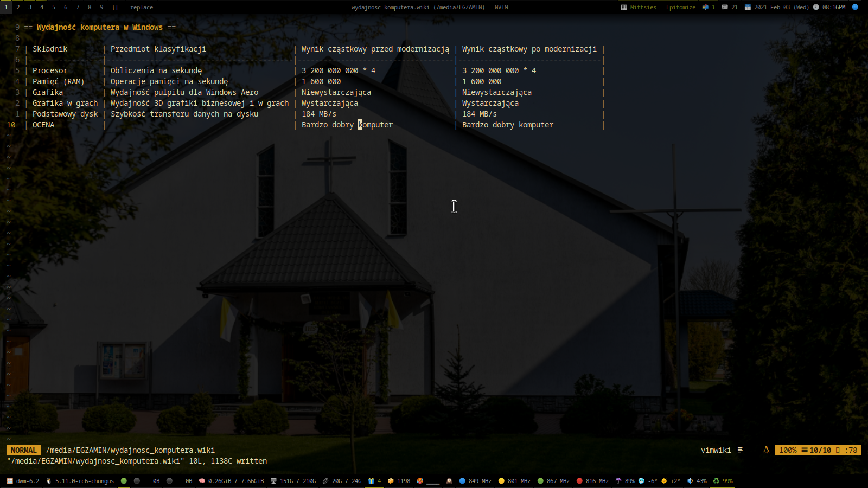This screenshot has height=488, width=868.
Task: Switch to workspace tag 2
Action: (18, 7)
